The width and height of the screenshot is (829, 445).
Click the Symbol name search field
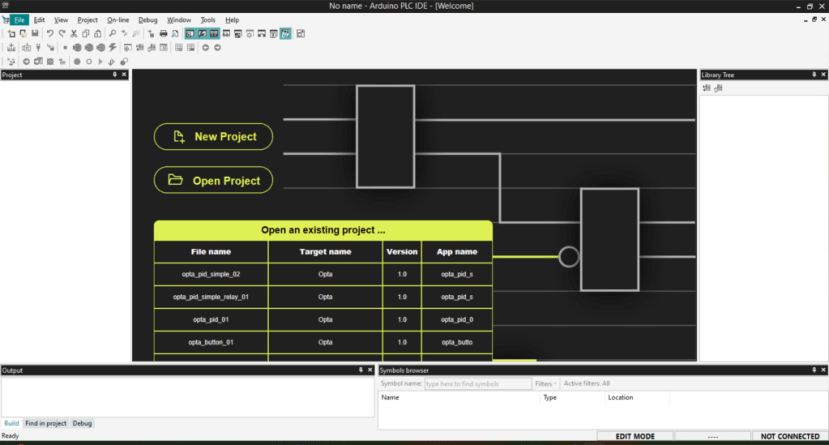[478, 384]
